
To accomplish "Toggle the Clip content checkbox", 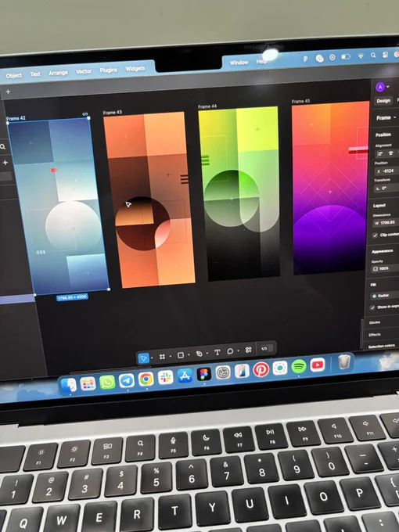I will pyautogui.click(x=375, y=235).
